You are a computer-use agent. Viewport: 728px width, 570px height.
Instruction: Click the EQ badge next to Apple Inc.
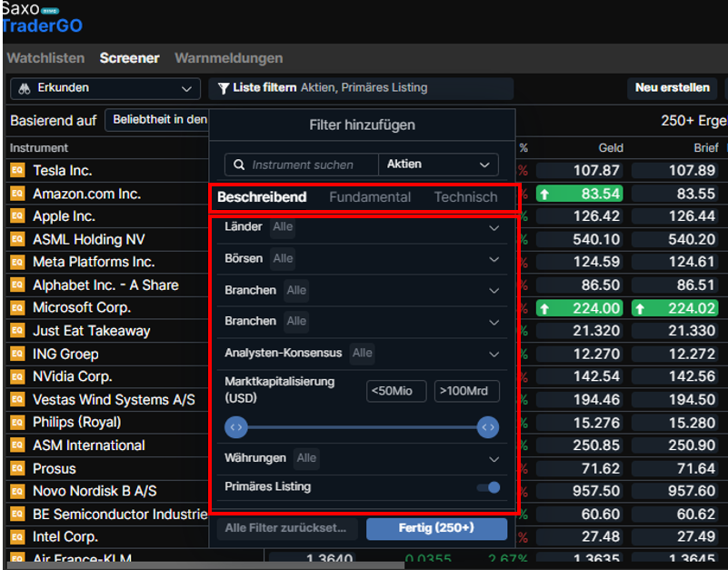tap(17, 216)
